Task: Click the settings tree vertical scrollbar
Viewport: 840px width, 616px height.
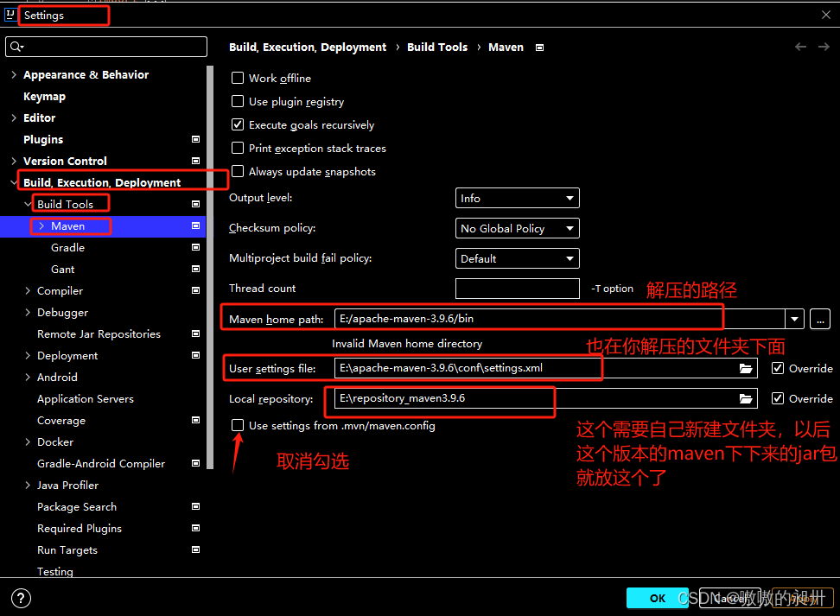Action: coord(210,267)
